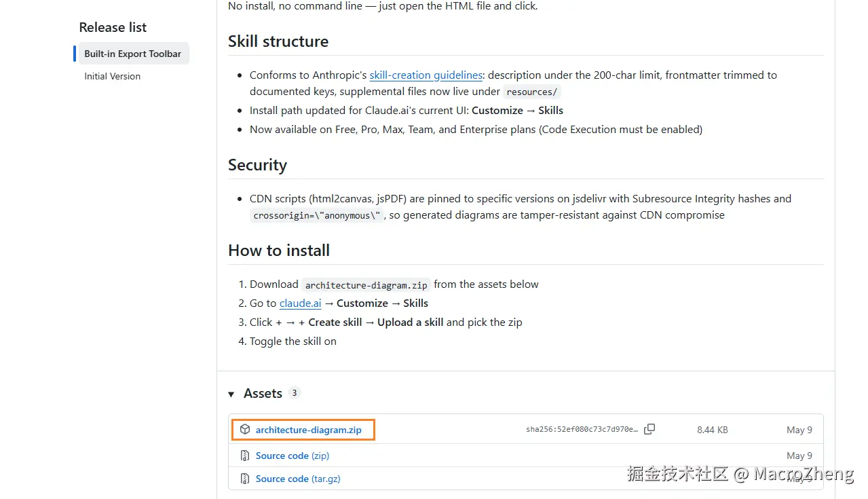Open the Initial Version release entry
The width and height of the screenshot is (868, 499).
point(113,76)
